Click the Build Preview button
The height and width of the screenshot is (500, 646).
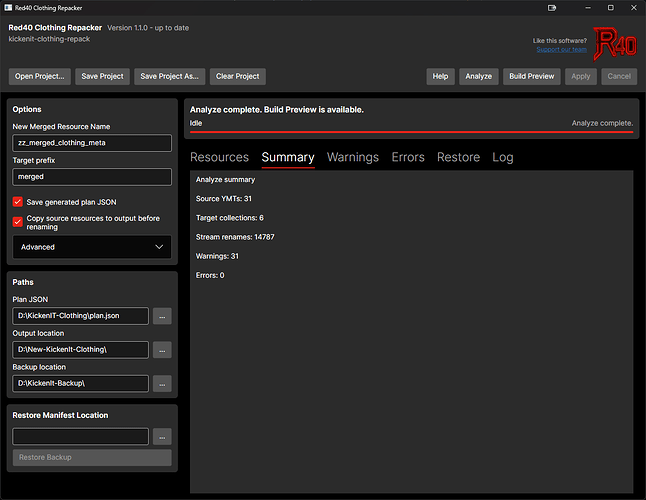tap(531, 77)
